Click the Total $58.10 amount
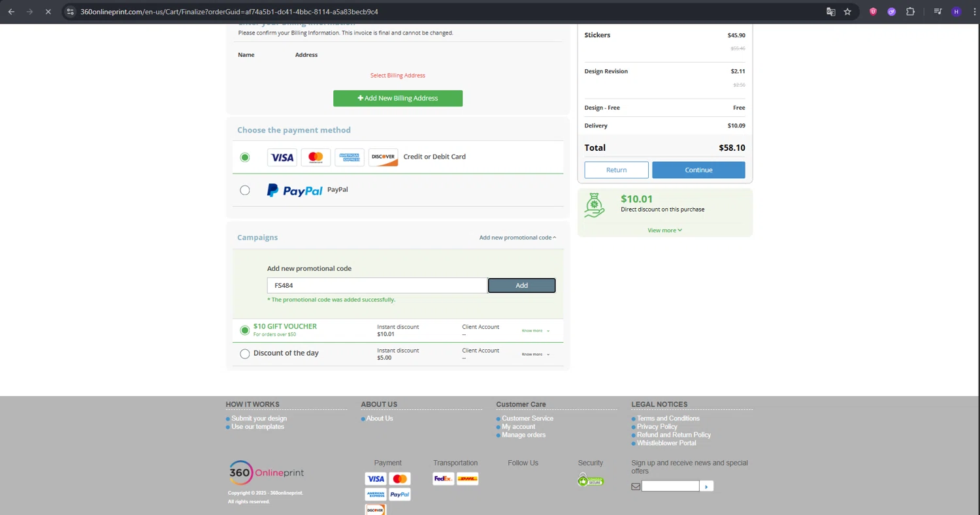980x515 pixels. [x=732, y=148]
